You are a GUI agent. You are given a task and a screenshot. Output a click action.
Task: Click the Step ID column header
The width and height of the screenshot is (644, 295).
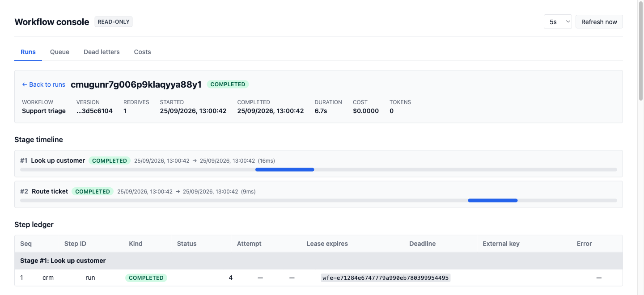tap(75, 244)
